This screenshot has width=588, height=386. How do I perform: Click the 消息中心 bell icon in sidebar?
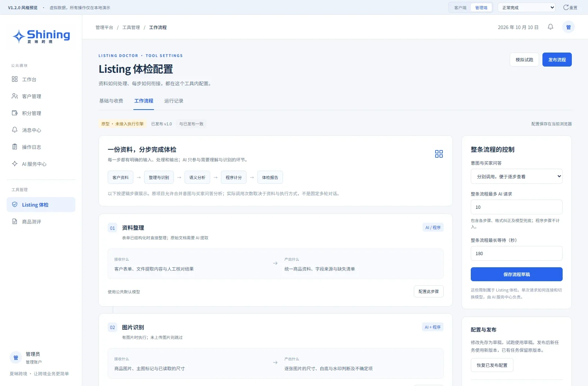[15, 130]
